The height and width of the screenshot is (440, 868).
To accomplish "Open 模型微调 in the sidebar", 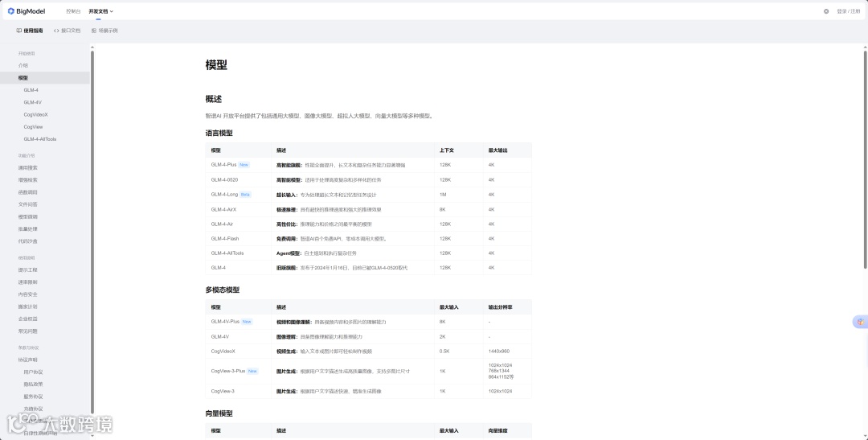I will [27, 216].
